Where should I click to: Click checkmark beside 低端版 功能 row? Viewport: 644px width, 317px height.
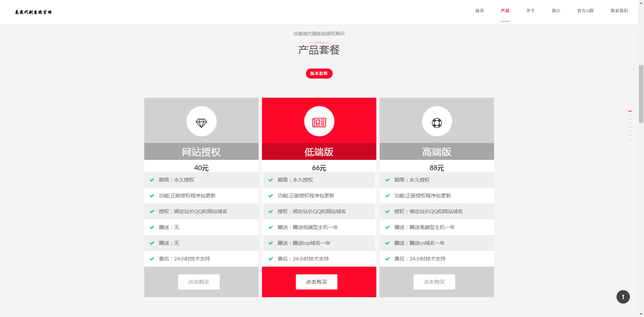pyautogui.click(x=271, y=196)
